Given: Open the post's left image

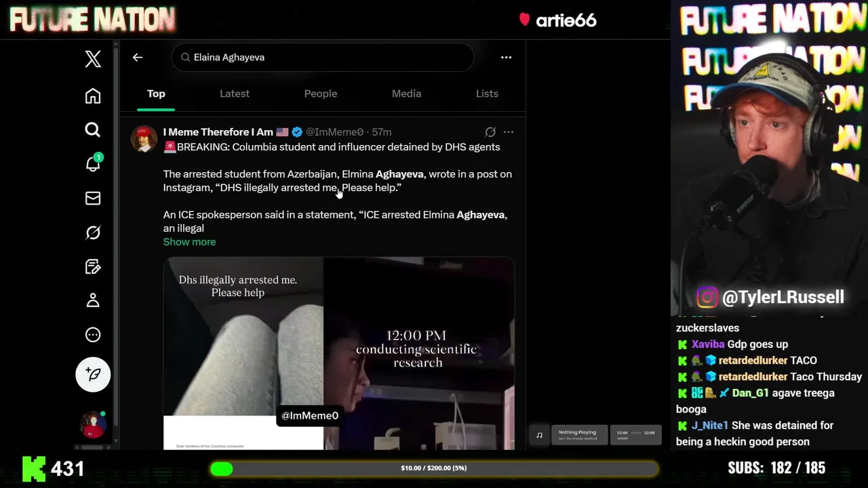Looking at the screenshot, I should coord(243,353).
